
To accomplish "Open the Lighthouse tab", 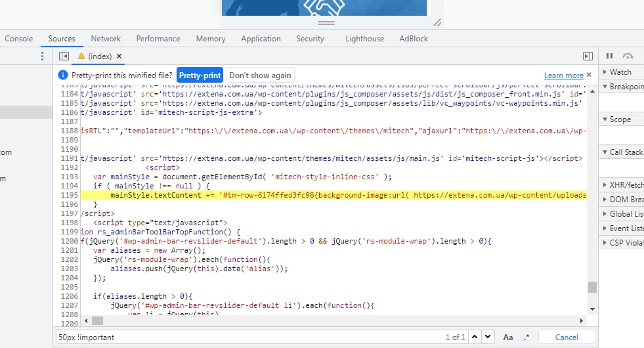I will (365, 39).
